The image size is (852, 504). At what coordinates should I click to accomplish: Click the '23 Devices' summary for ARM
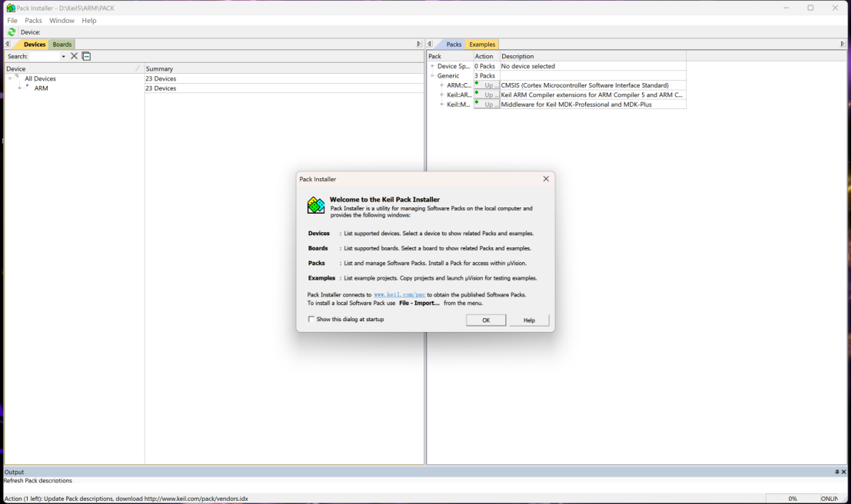coord(161,88)
